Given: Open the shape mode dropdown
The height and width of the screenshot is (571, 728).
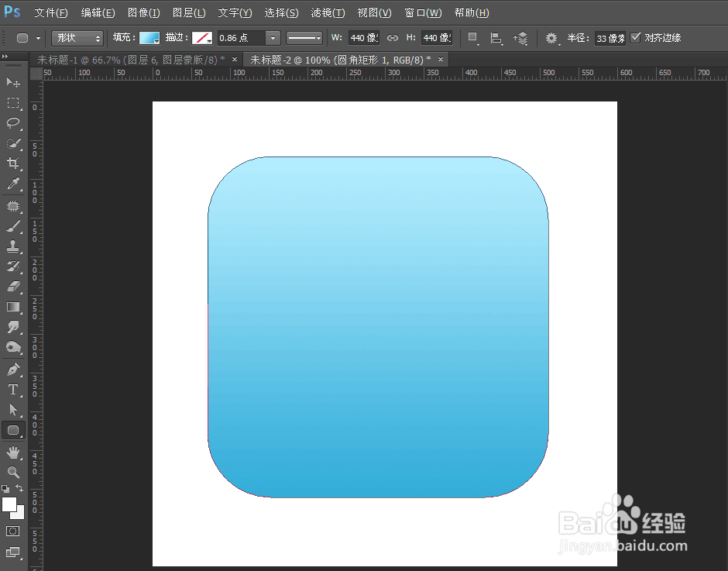Looking at the screenshot, I should tap(77, 38).
